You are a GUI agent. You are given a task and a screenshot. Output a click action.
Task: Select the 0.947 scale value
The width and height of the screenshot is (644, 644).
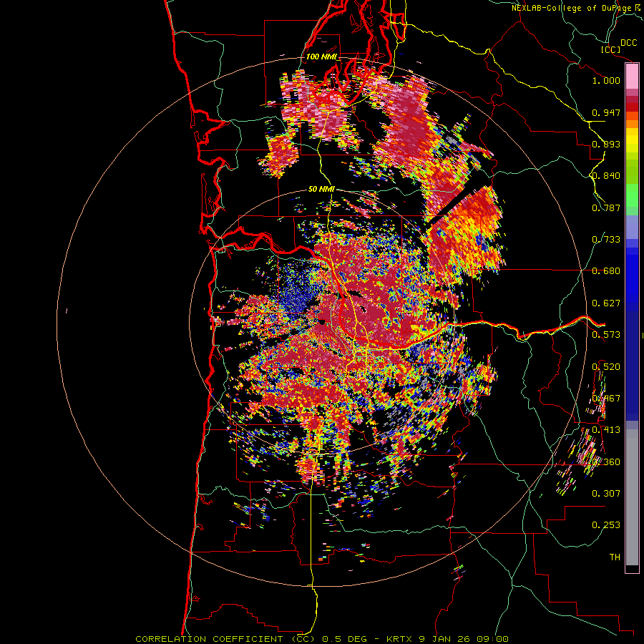tap(606, 112)
